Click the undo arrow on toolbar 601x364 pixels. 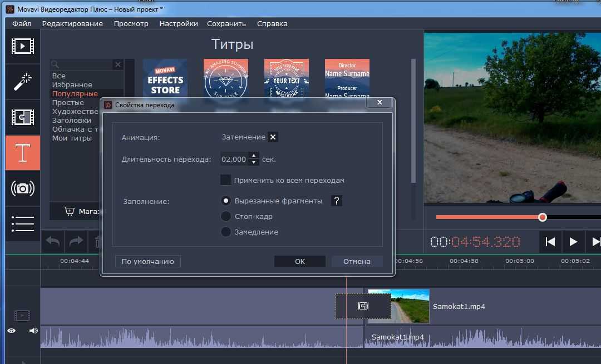click(53, 241)
